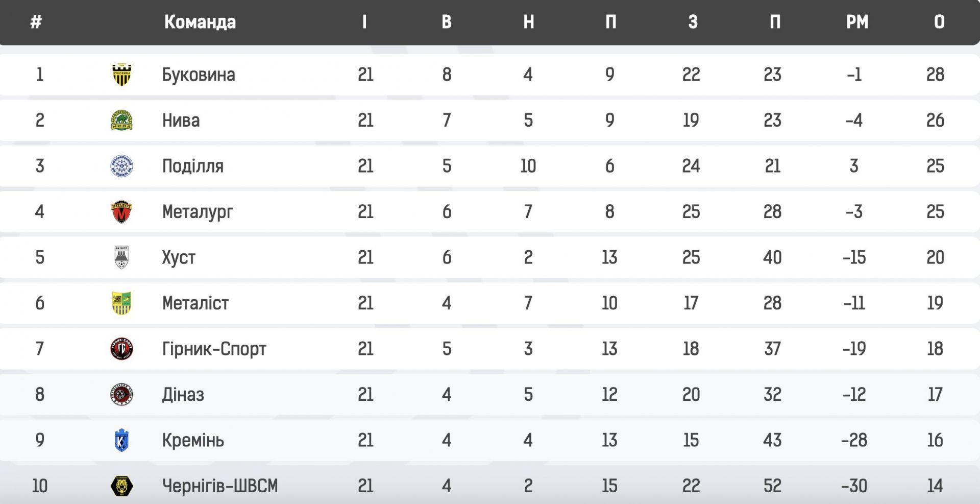Screen dimensions: 980x504
Task: Click the Діназ team emblem
Action: [x=121, y=395]
